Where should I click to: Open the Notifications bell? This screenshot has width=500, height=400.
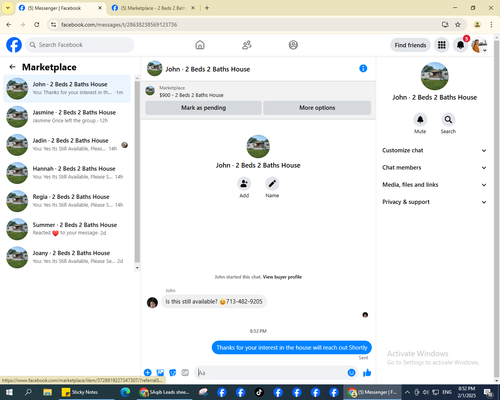(x=460, y=45)
